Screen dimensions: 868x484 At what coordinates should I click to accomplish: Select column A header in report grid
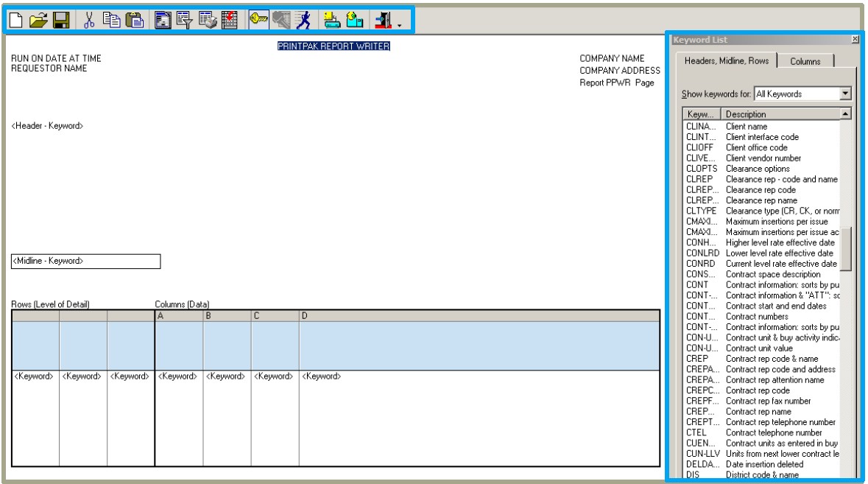click(179, 315)
